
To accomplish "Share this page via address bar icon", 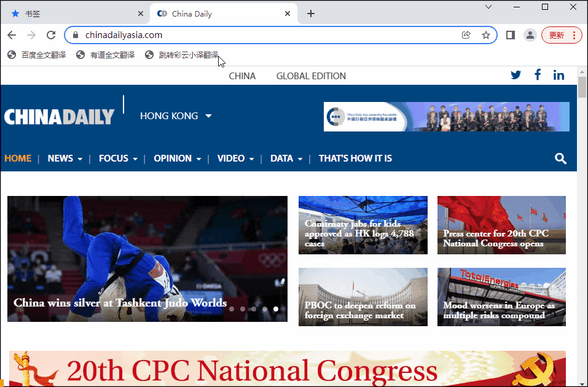I will click(x=466, y=35).
